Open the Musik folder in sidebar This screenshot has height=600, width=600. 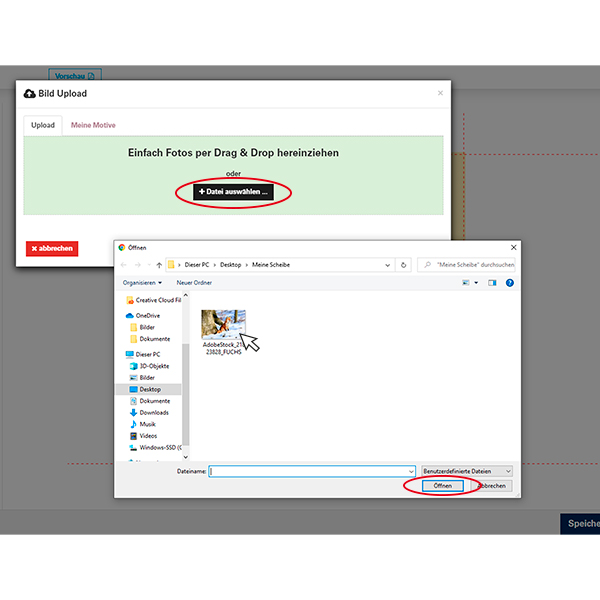click(x=147, y=424)
